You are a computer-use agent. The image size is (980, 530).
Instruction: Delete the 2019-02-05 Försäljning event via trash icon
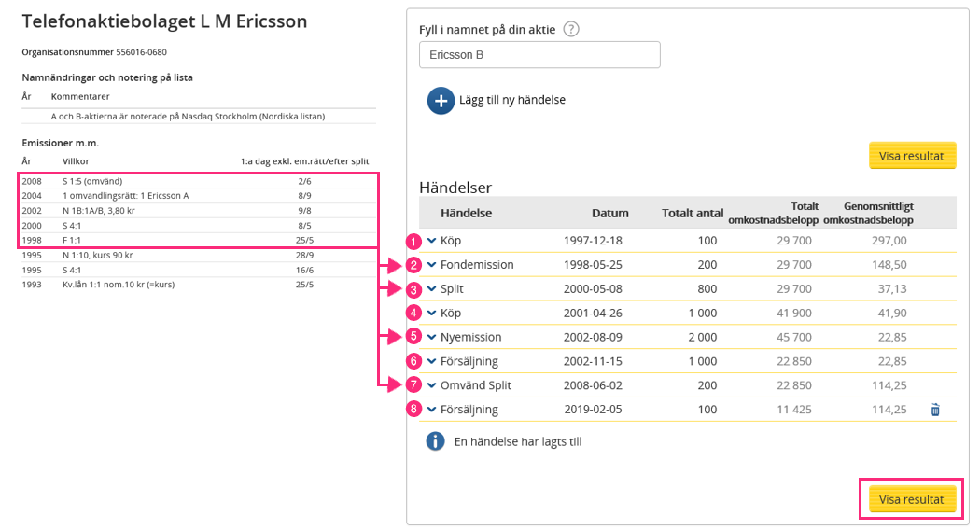(935, 410)
